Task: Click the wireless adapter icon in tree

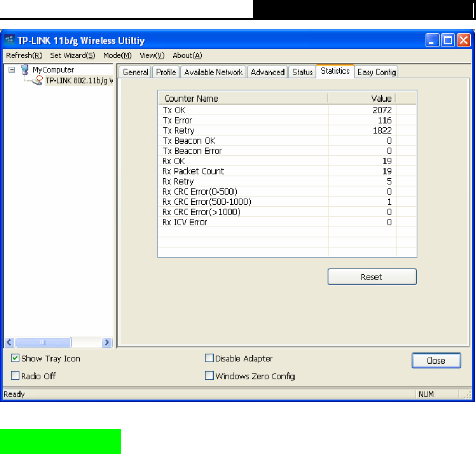Action: (x=37, y=80)
